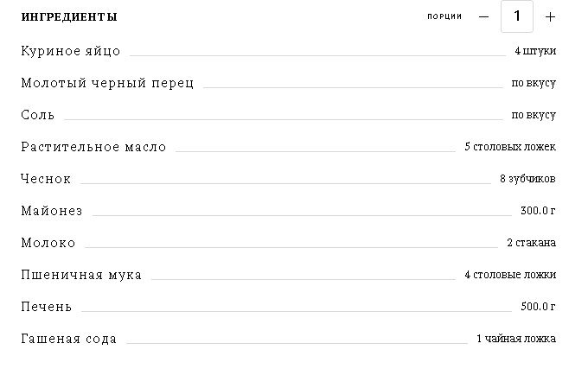The width and height of the screenshot is (588, 369).
Task: Click the ПОРЦИИ label
Action: (444, 16)
